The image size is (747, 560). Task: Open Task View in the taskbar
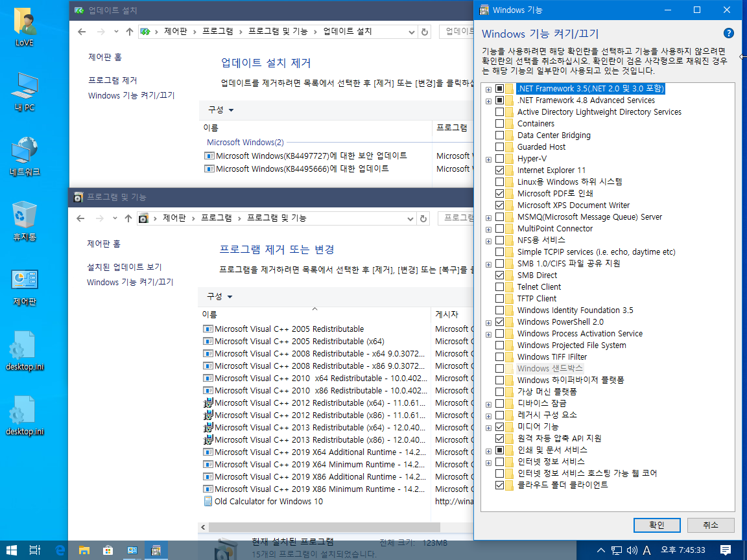click(35, 550)
